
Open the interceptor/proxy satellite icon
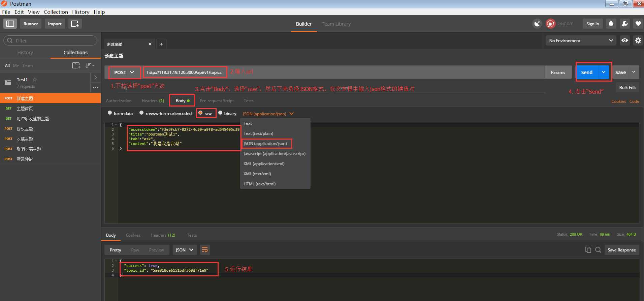click(537, 24)
